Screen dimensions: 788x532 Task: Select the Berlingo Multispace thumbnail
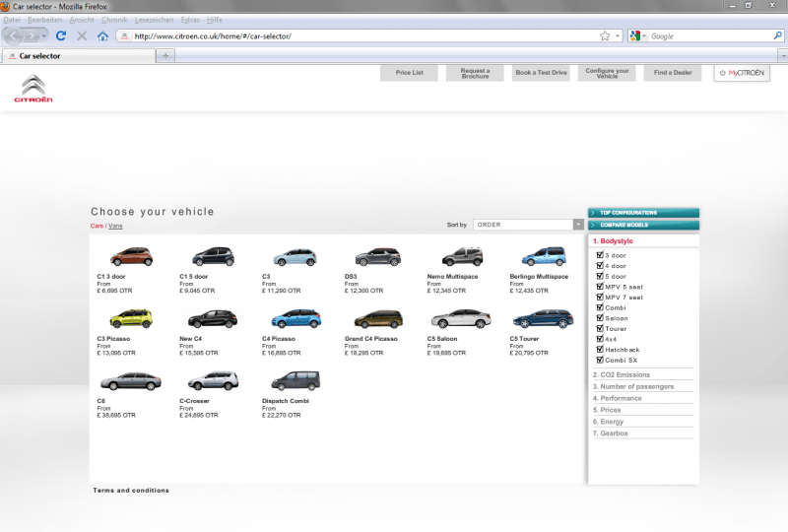tap(544, 256)
